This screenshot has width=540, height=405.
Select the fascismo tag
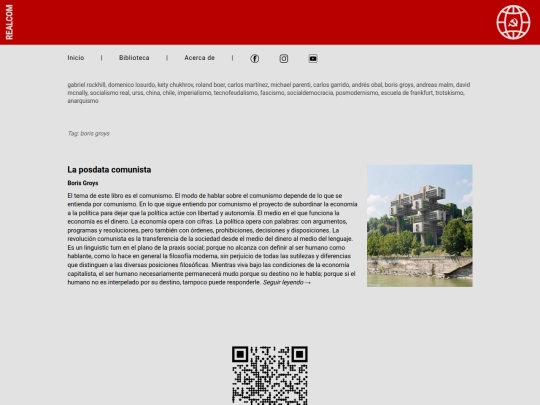point(272,93)
